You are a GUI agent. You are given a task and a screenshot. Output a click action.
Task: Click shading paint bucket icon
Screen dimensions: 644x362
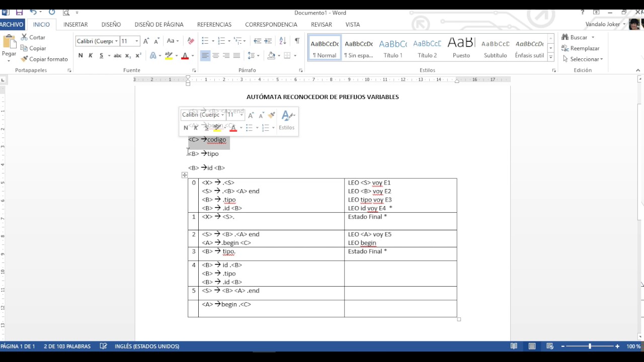271,55
